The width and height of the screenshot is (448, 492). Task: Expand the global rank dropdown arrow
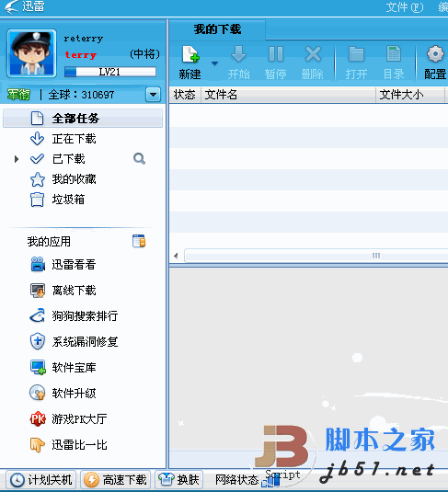(x=154, y=95)
